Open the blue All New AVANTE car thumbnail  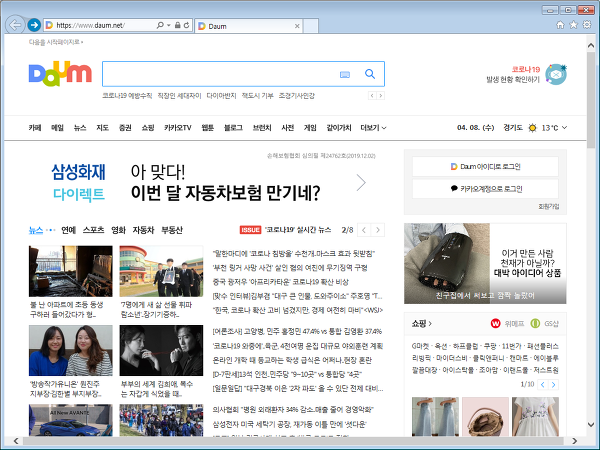(71, 420)
